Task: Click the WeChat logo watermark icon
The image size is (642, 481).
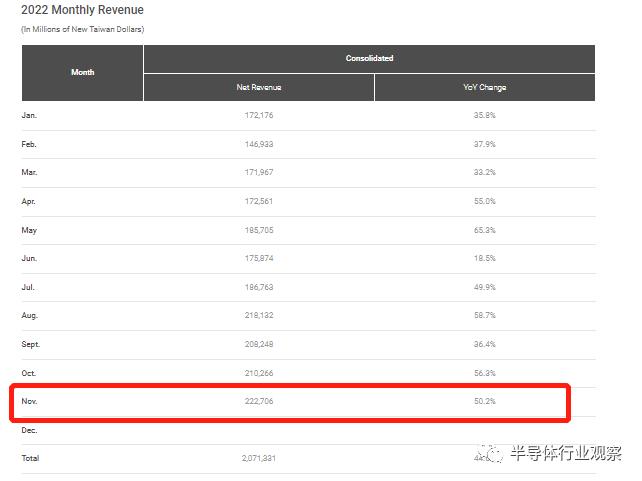Action: click(489, 453)
